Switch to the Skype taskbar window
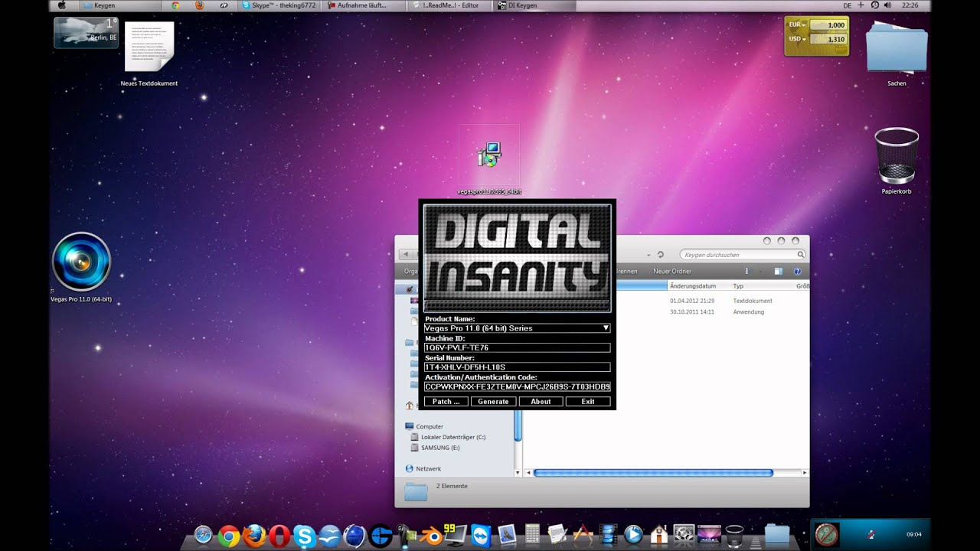 pos(280,5)
